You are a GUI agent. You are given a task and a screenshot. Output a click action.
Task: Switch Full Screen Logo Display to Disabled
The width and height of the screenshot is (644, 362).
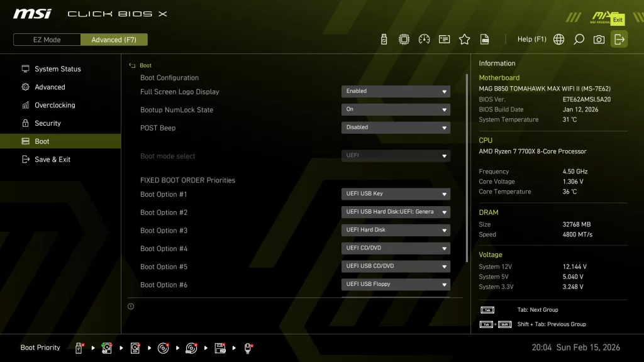[x=395, y=91]
